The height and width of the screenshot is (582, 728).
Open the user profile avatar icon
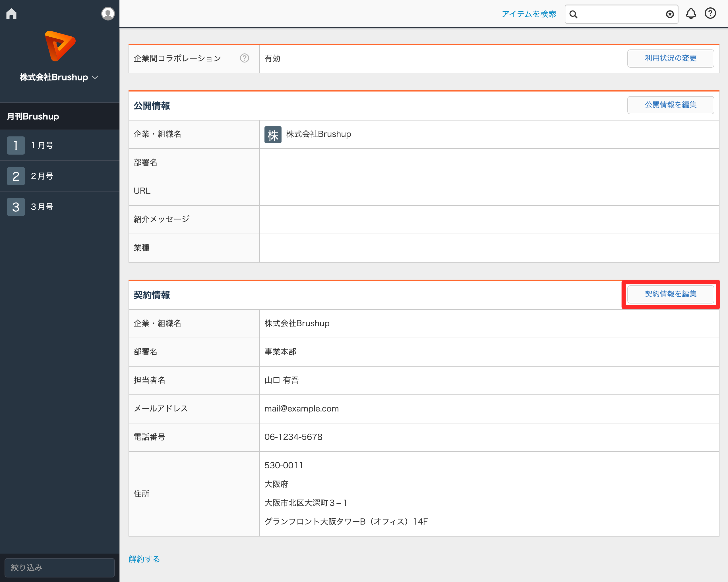[108, 14]
